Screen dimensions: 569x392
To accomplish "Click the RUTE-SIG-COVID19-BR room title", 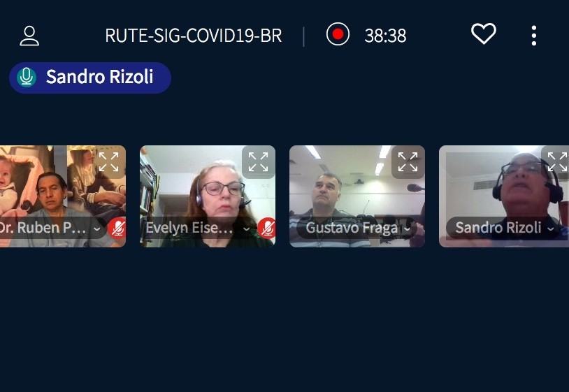I will (194, 36).
